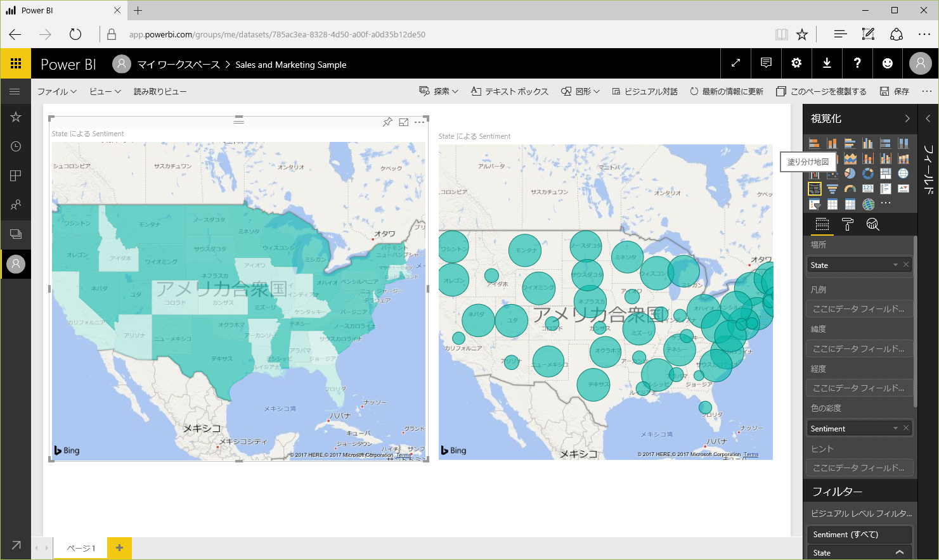Select the KPI visual
Screen dimensions: 939x560
[x=903, y=189]
